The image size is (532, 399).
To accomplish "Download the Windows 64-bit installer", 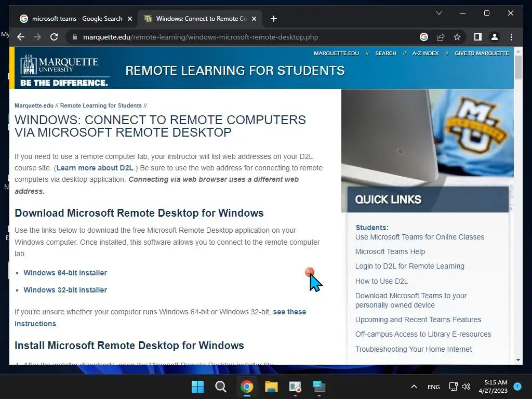I will pyautogui.click(x=65, y=273).
